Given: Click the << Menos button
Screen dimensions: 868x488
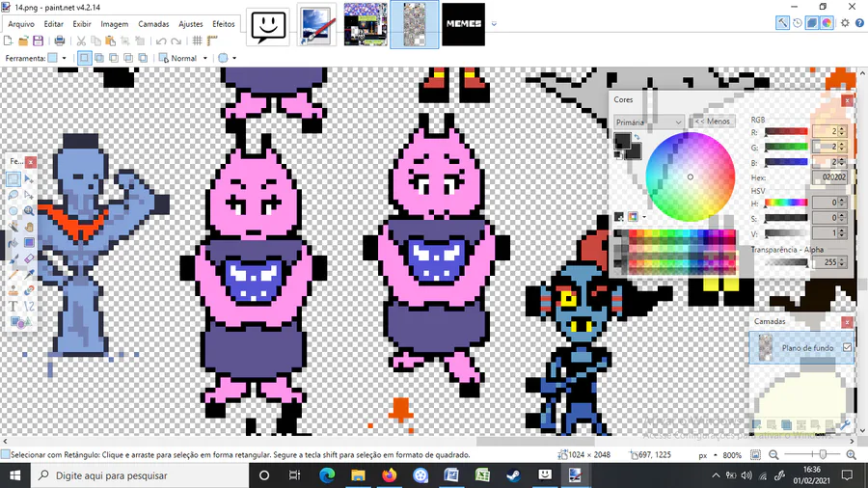Looking at the screenshot, I should coord(712,122).
